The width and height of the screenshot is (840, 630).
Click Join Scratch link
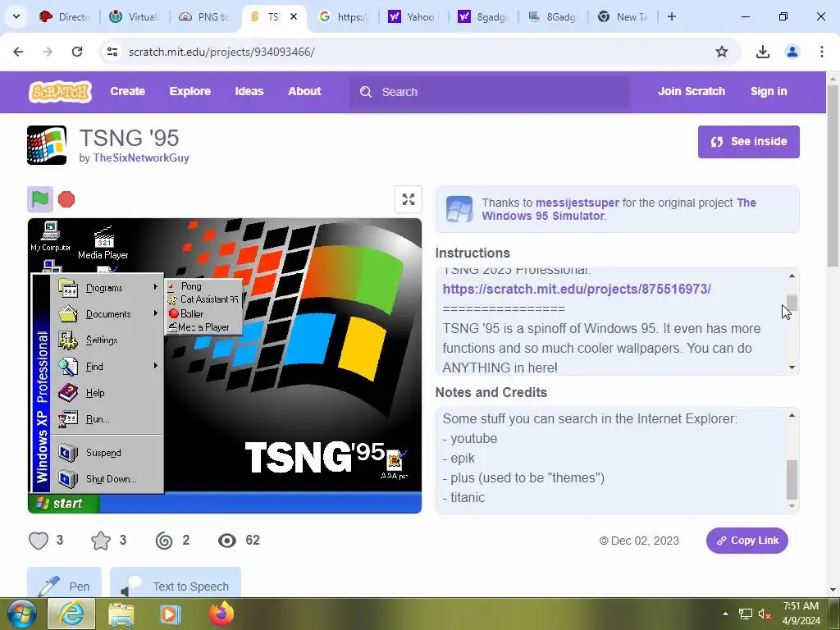coord(692,92)
